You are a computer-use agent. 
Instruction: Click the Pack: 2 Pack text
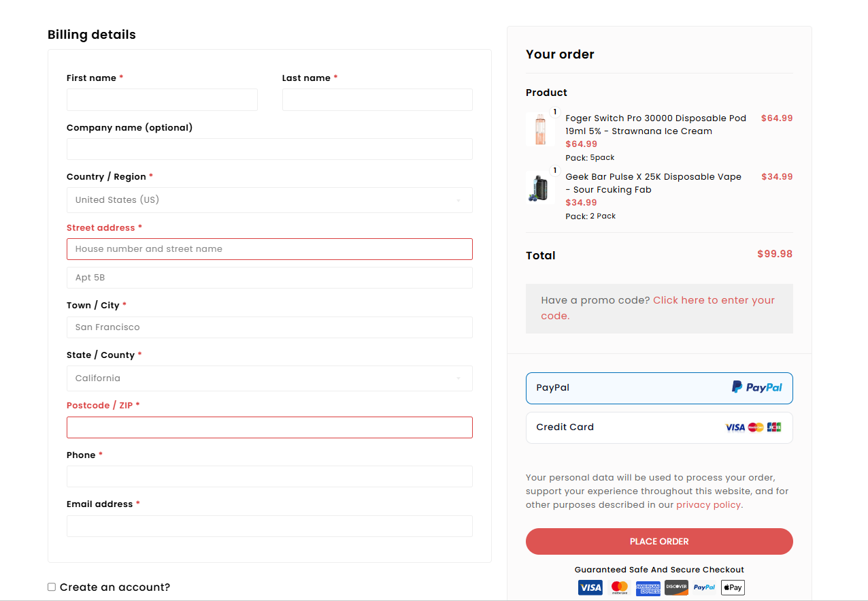tap(590, 216)
